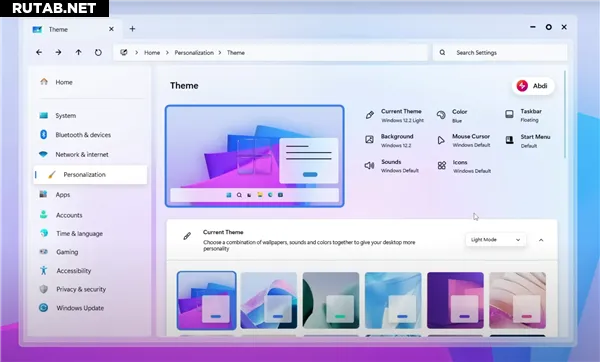Choose the green teal theme thumbnail
This screenshot has height=362, width=600.
tap(331, 300)
